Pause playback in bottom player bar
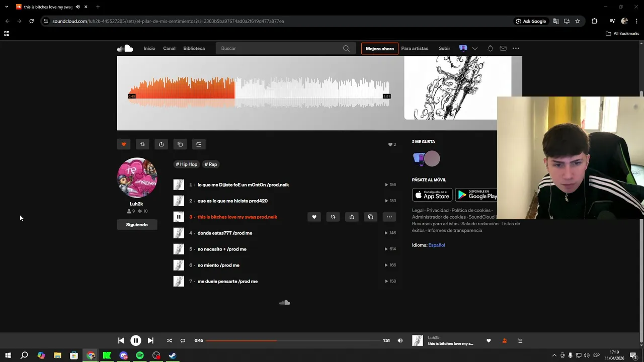Image resolution: width=644 pixels, height=362 pixels. [x=136, y=340]
